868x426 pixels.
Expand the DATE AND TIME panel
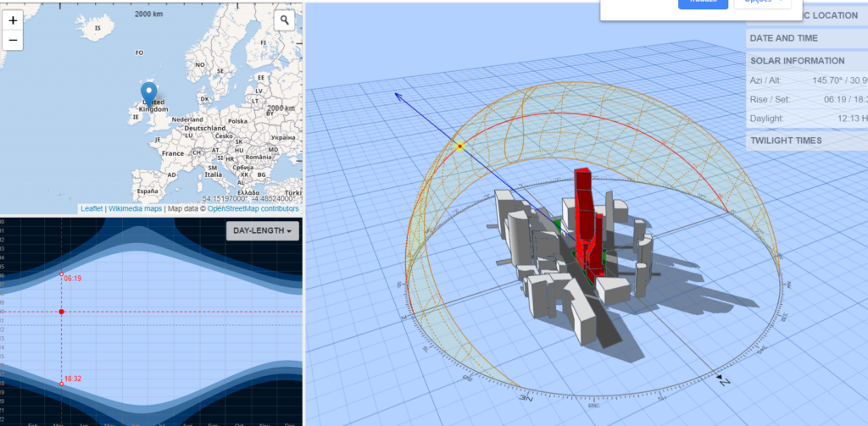807,39
